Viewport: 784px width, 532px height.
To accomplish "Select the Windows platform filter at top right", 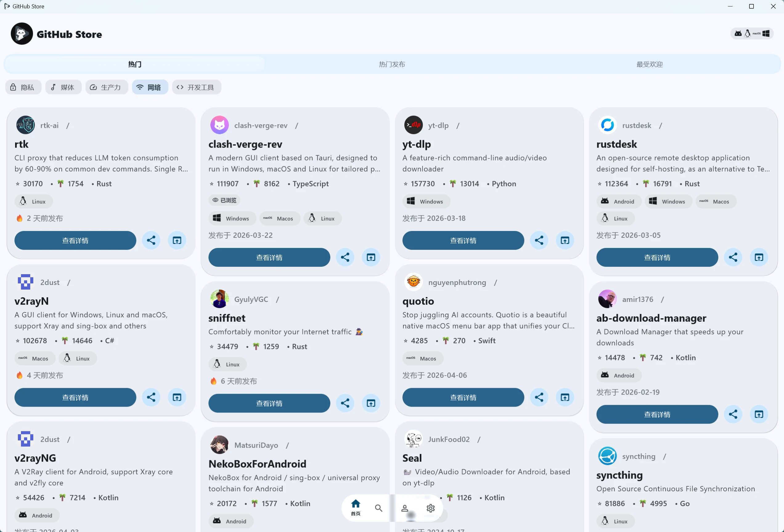I will coord(766,34).
